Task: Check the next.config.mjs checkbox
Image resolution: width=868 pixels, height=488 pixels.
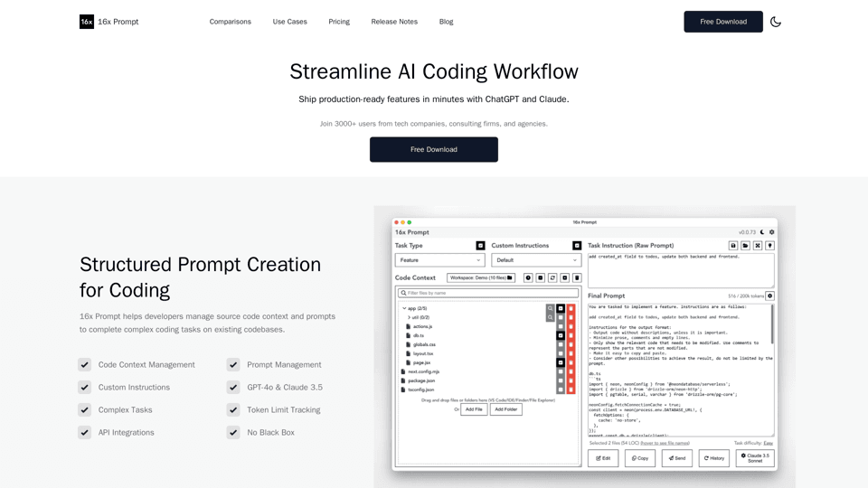Action: (x=561, y=371)
